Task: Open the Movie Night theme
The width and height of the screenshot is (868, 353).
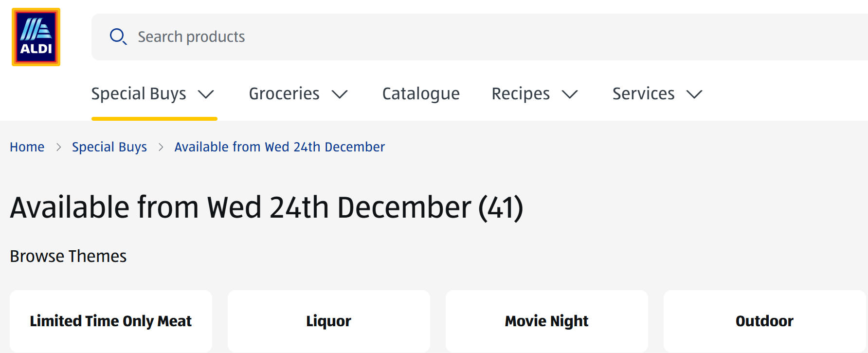Action: pyautogui.click(x=547, y=321)
